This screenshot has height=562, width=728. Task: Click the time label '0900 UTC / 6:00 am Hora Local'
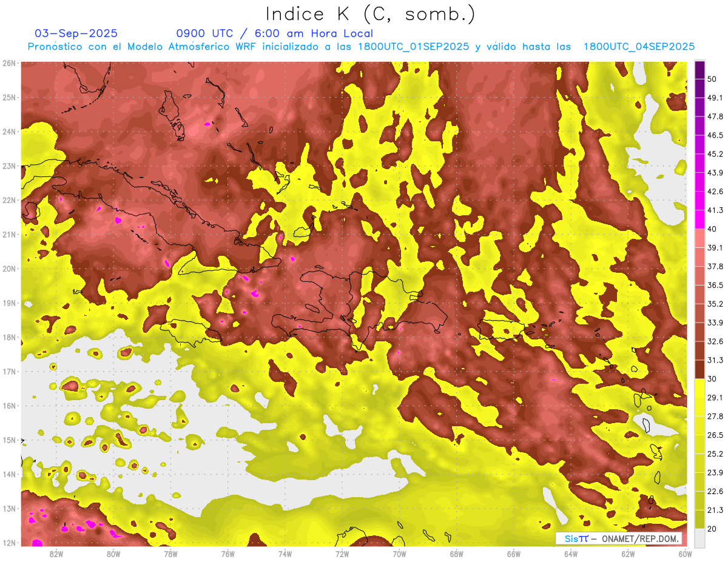pos(275,33)
